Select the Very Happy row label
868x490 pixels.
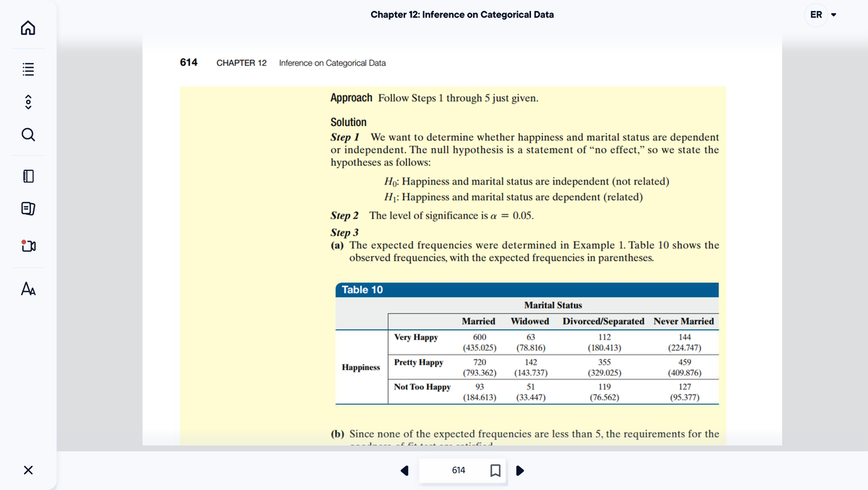point(416,337)
